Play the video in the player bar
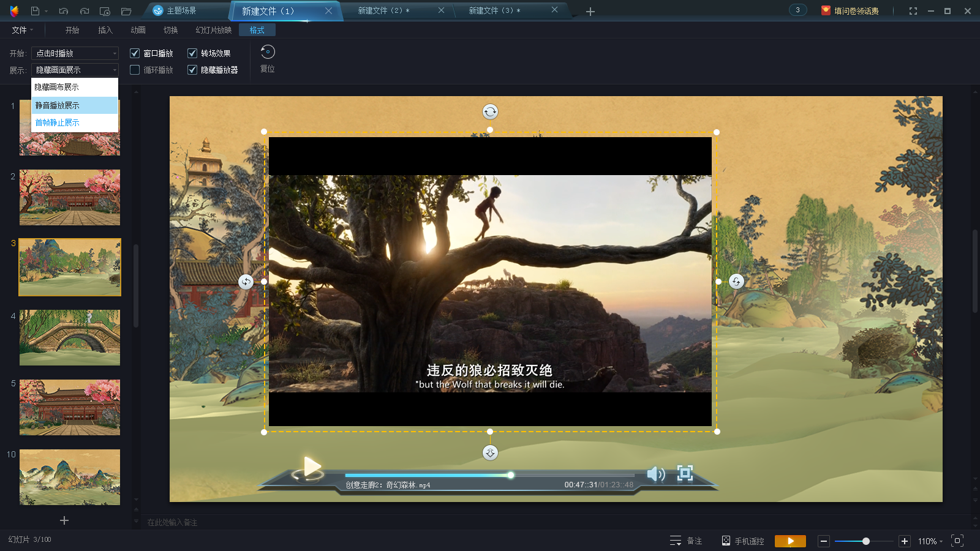 [x=312, y=467]
